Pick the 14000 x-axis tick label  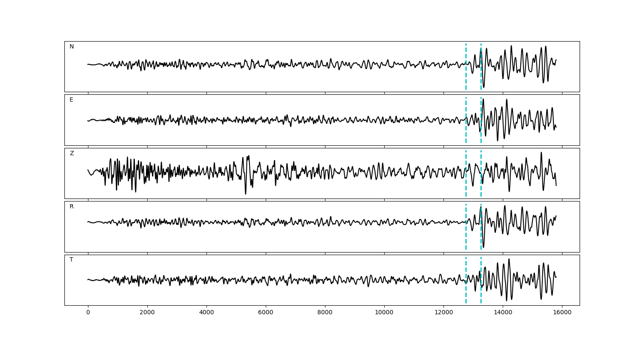coord(503,313)
